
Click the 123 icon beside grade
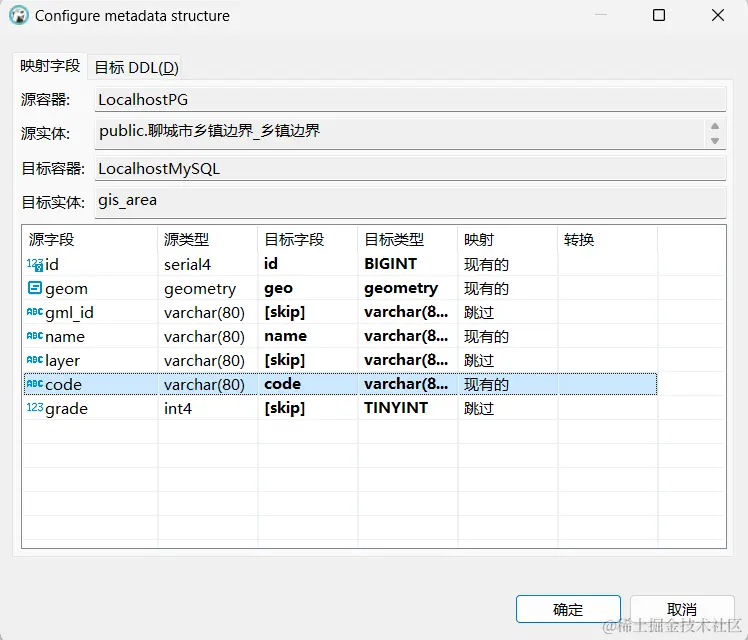[x=35, y=408]
